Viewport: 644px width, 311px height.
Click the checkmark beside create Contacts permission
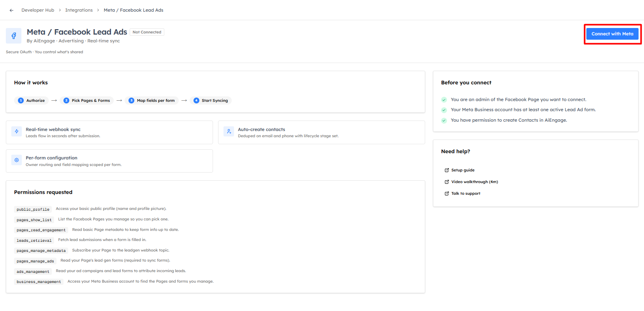point(444,121)
